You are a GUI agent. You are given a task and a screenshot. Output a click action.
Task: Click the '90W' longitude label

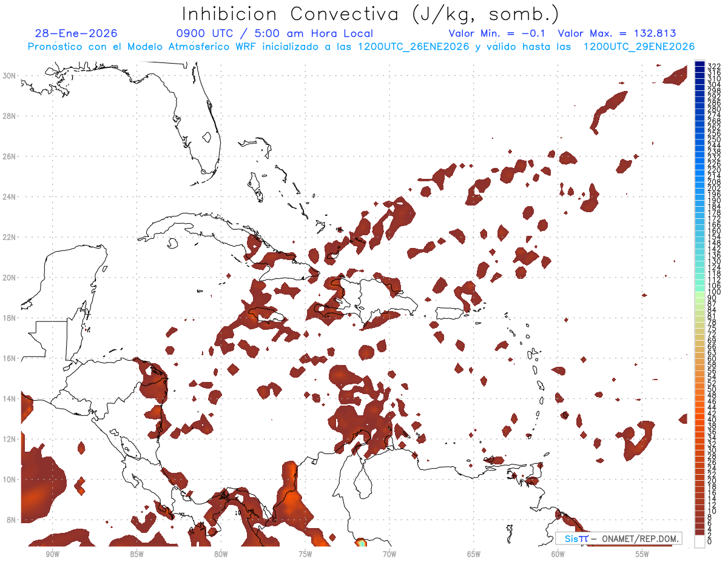(x=52, y=554)
